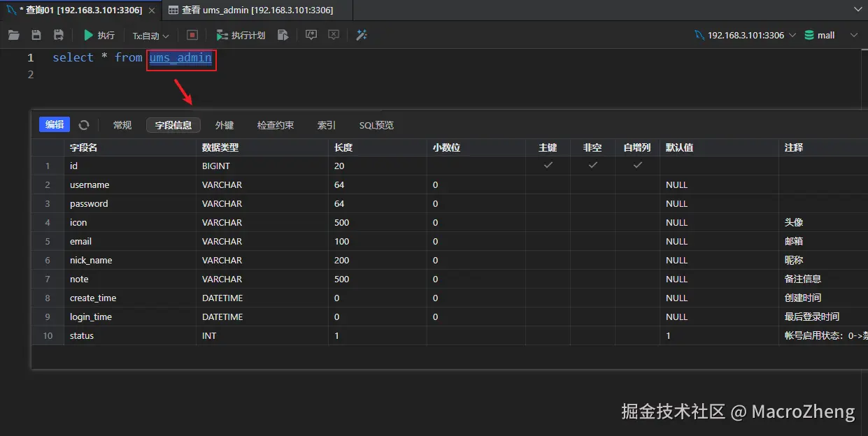The image size is (868, 436).
Task: Click the 昵称 comment cell
Action: [823, 260]
